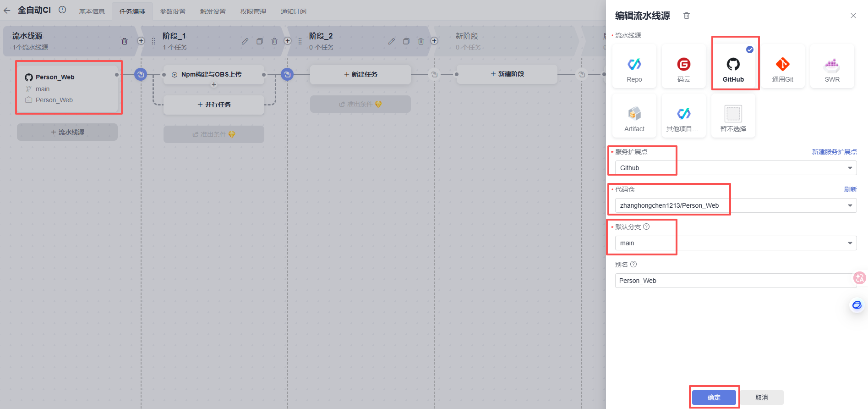Screen dimensions: 868x409
Task: Grab the drag handle of 阶段_2
Action: pyautogui.click(x=300, y=41)
